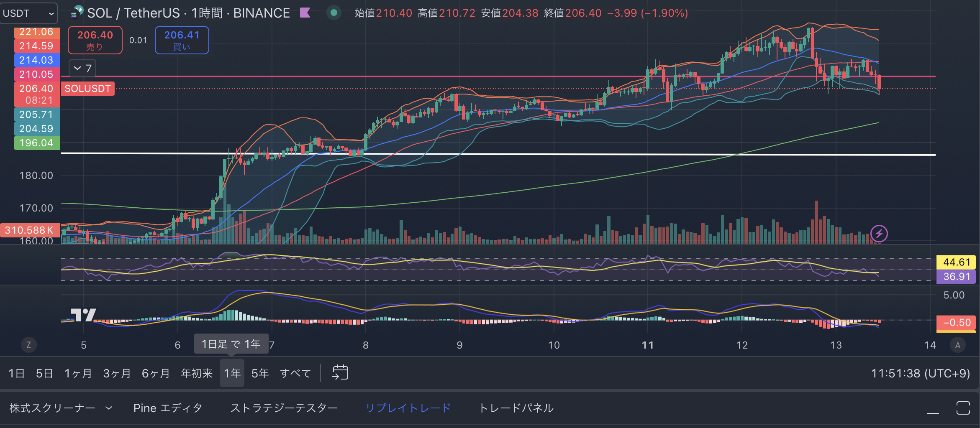Image resolution: width=980 pixels, height=428 pixels.
Task: Select the 年初来 time range
Action: (x=197, y=373)
